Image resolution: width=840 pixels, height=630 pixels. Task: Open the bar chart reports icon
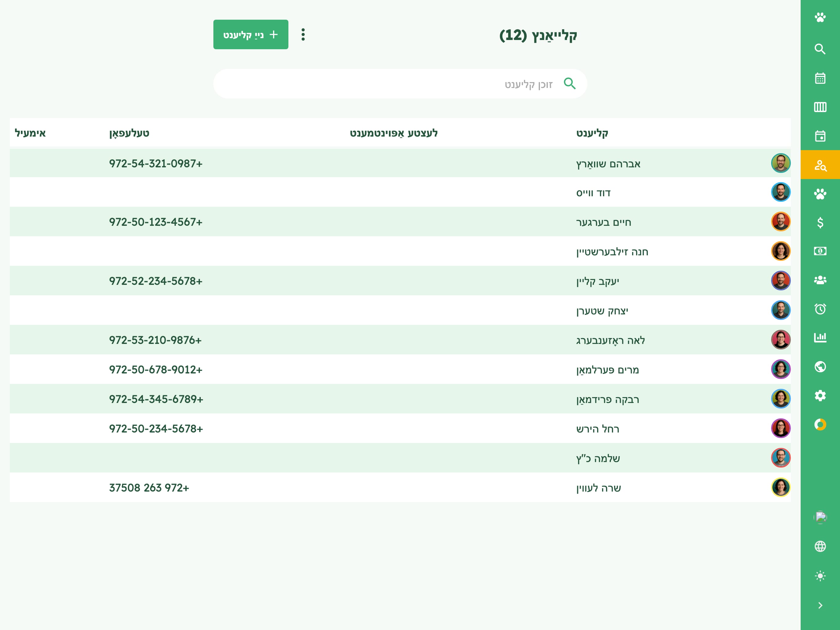tap(820, 337)
